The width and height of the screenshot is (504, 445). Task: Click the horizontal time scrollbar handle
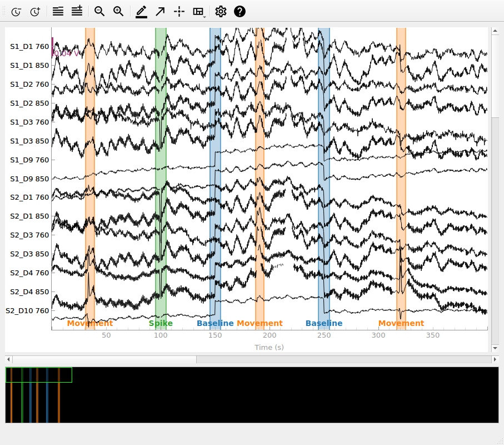click(104, 360)
